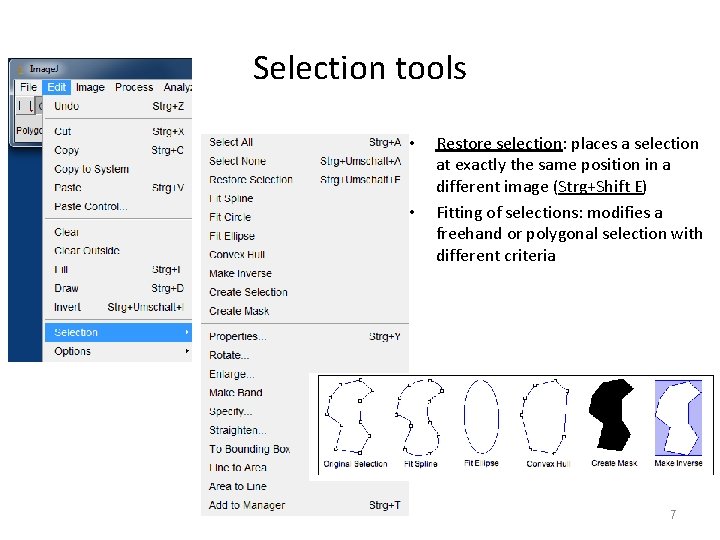Choose Paste from Edit menu
The height and width of the screenshot is (540, 720).
point(118,188)
